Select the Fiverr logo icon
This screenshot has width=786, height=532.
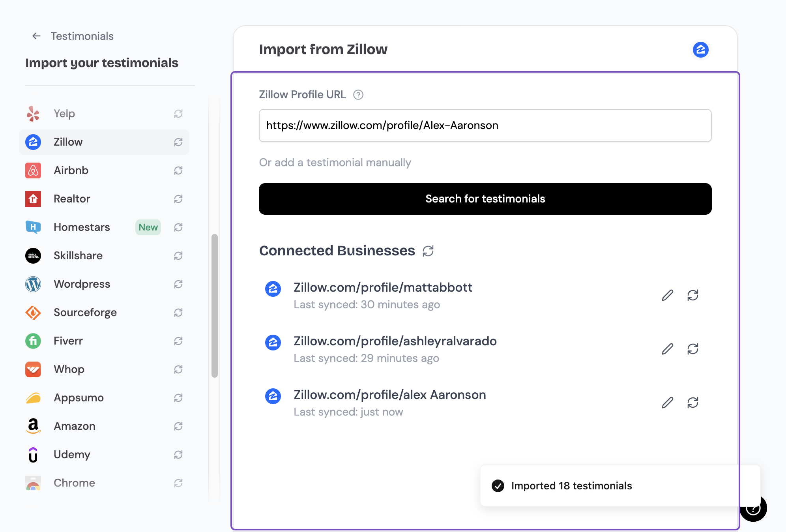(x=33, y=341)
